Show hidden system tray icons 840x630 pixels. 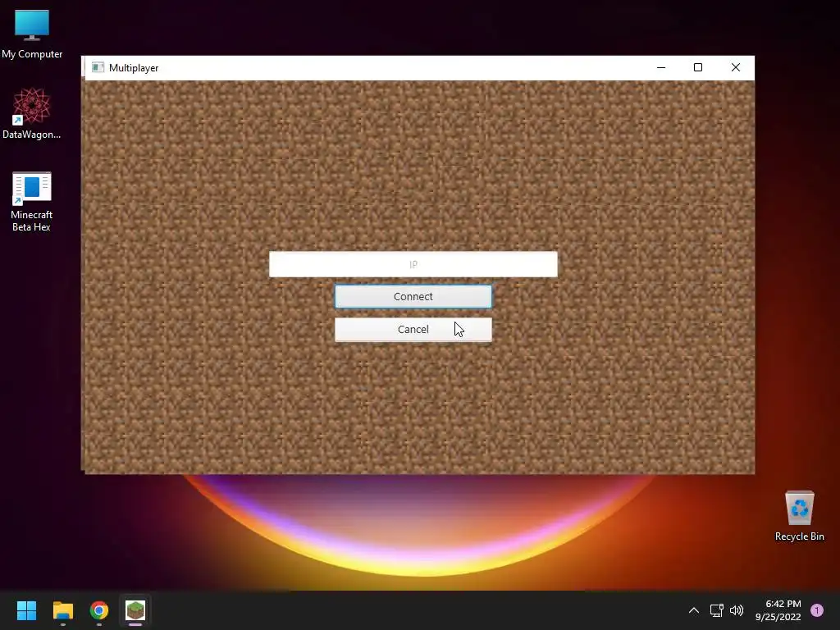694,610
